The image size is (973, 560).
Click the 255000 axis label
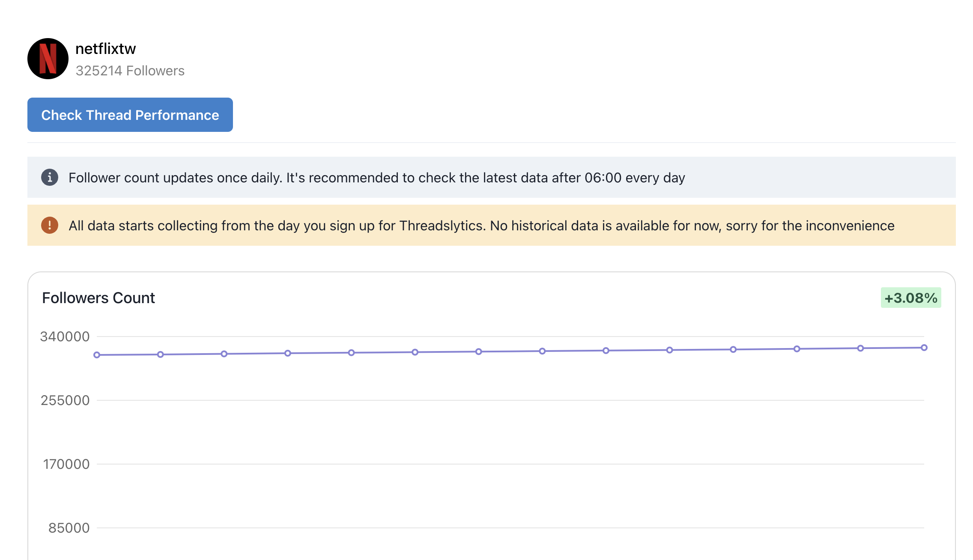click(65, 400)
